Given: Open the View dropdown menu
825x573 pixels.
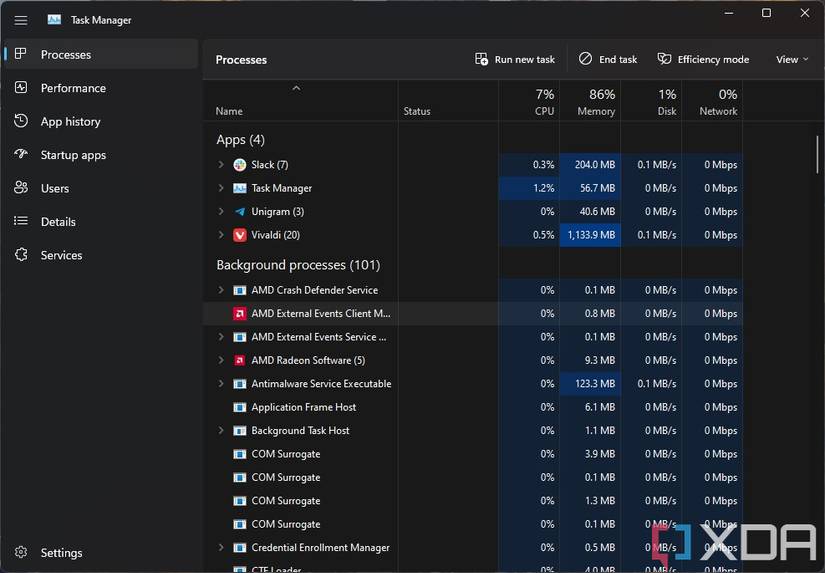Looking at the screenshot, I should pos(792,59).
